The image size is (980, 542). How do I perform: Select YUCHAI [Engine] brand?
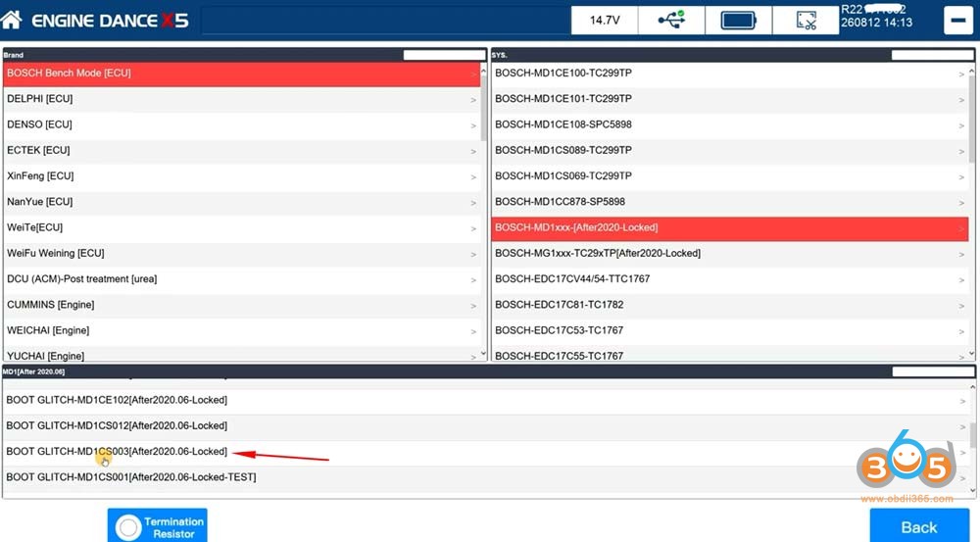coord(242,354)
